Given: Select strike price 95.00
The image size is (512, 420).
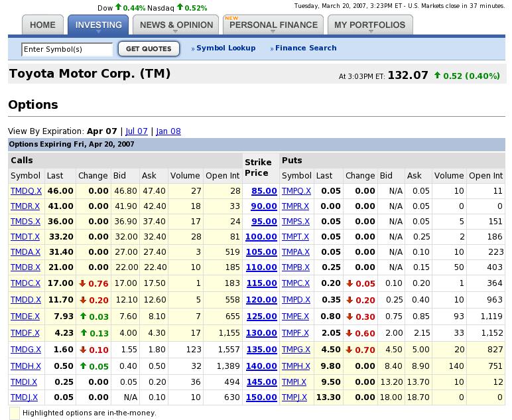Looking at the screenshot, I should point(264,222).
